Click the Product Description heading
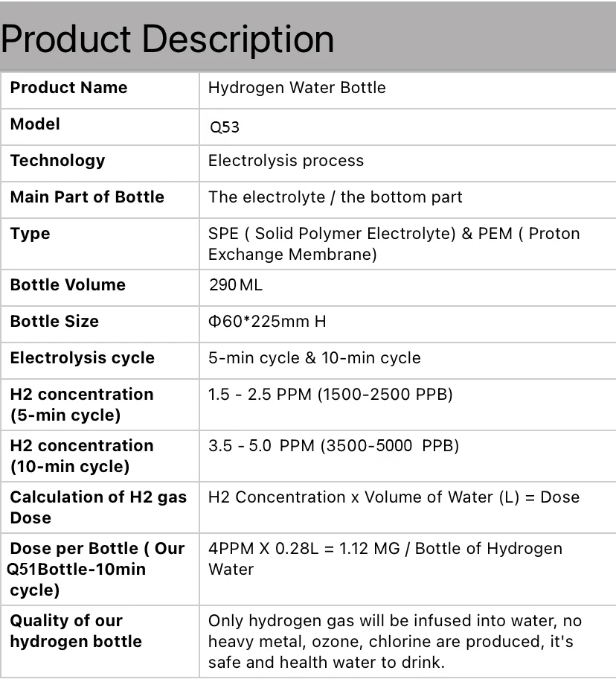The image size is (616, 685). click(167, 39)
